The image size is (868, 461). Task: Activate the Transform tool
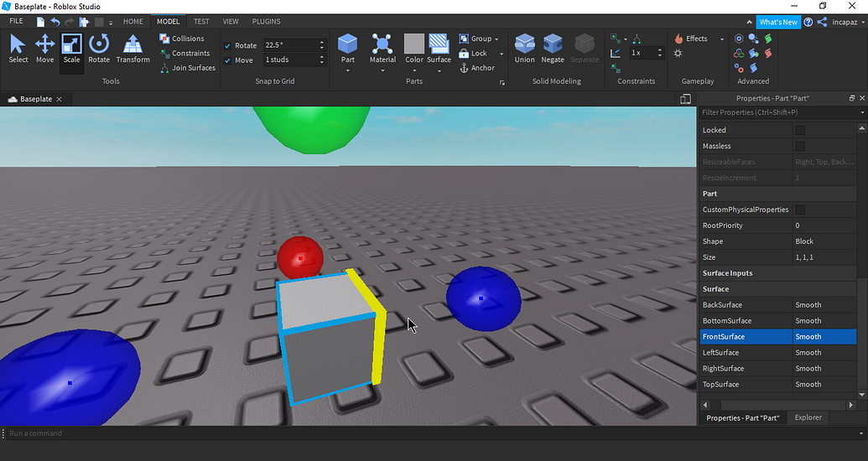[x=133, y=49]
